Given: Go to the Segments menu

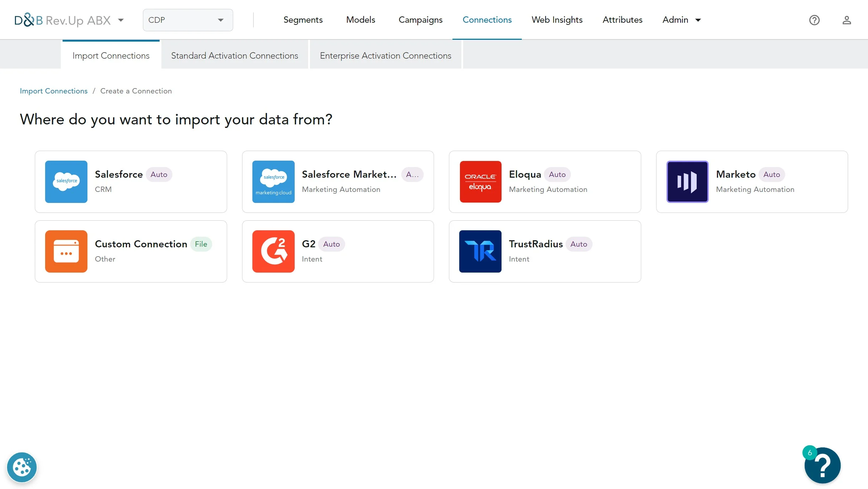Looking at the screenshot, I should tap(303, 20).
